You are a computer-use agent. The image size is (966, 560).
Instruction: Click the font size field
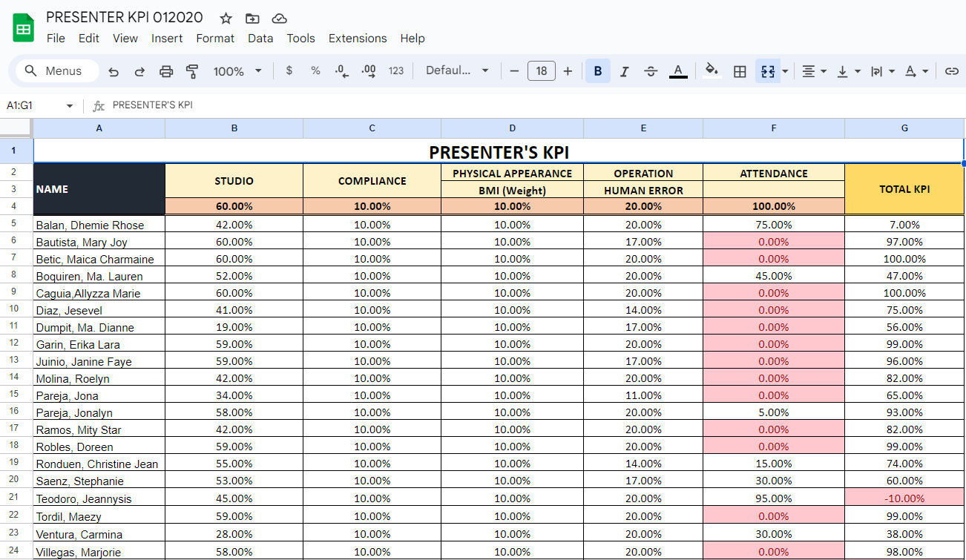542,71
